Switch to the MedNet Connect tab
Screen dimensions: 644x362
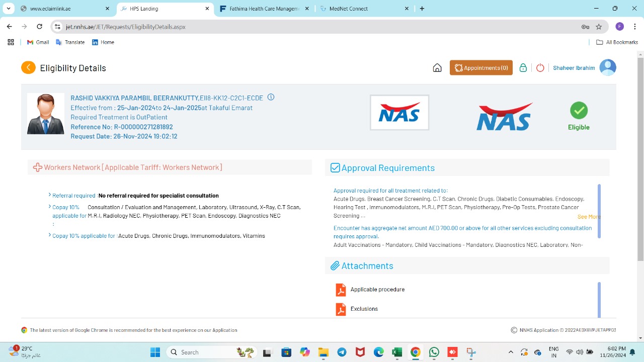[364, 9]
